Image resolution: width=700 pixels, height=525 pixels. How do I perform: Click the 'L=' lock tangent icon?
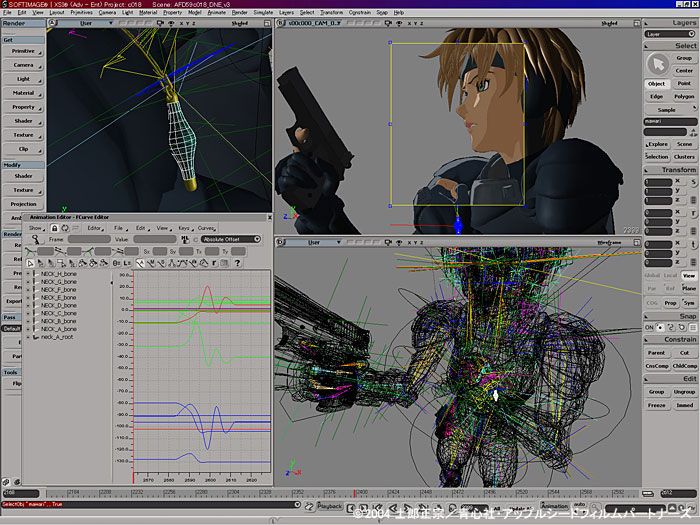click(x=127, y=263)
